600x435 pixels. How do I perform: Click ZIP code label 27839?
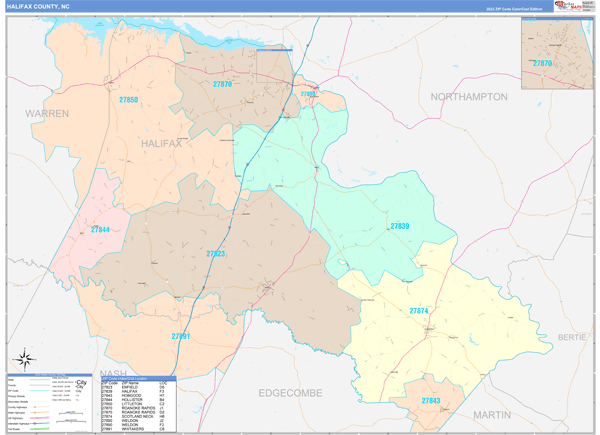click(x=399, y=226)
